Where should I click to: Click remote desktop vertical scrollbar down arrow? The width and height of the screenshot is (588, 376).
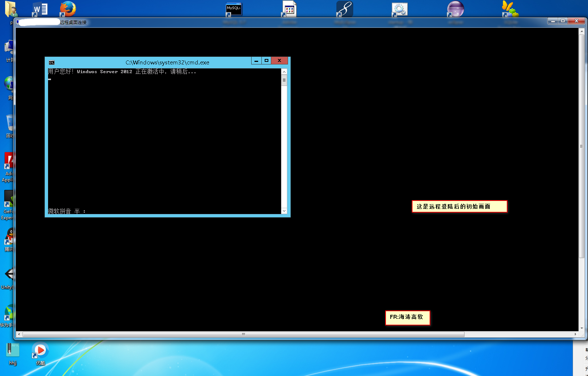[581, 328]
